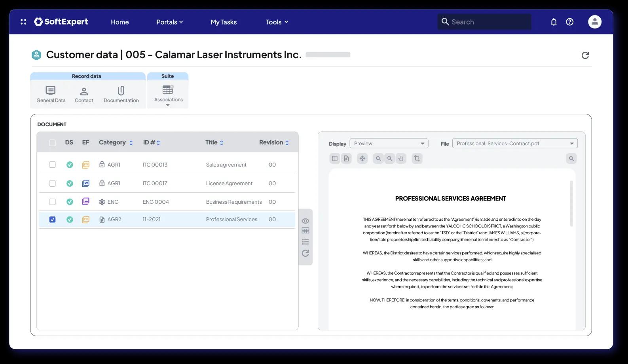This screenshot has height=364, width=628.
Task: Select the ITC 00013 ID cell
Action: coord(155,165)
